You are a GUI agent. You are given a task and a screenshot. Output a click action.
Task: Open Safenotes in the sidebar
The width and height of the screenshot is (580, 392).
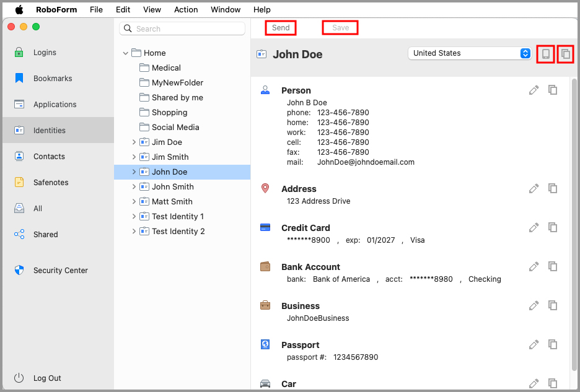(x=51, y=182)
